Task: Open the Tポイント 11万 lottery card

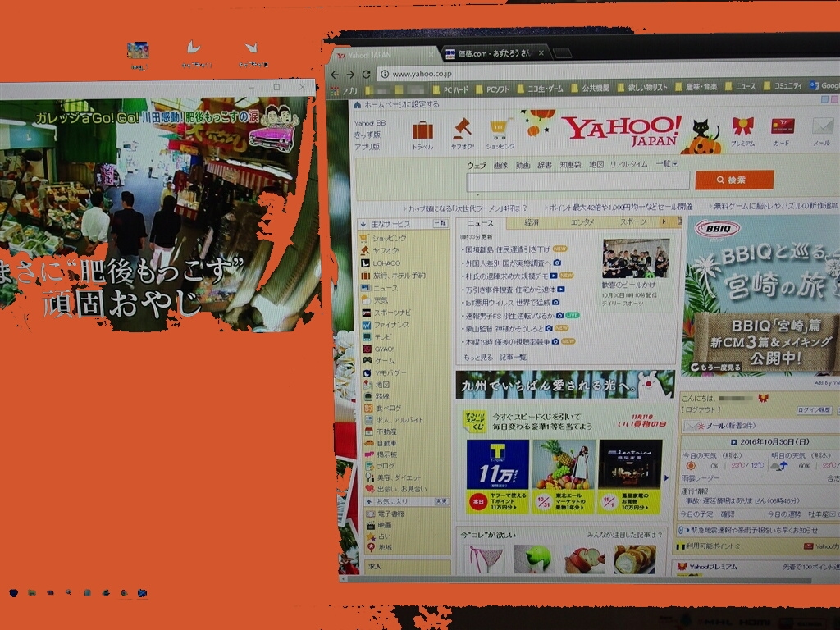Action: click(498, 477)
